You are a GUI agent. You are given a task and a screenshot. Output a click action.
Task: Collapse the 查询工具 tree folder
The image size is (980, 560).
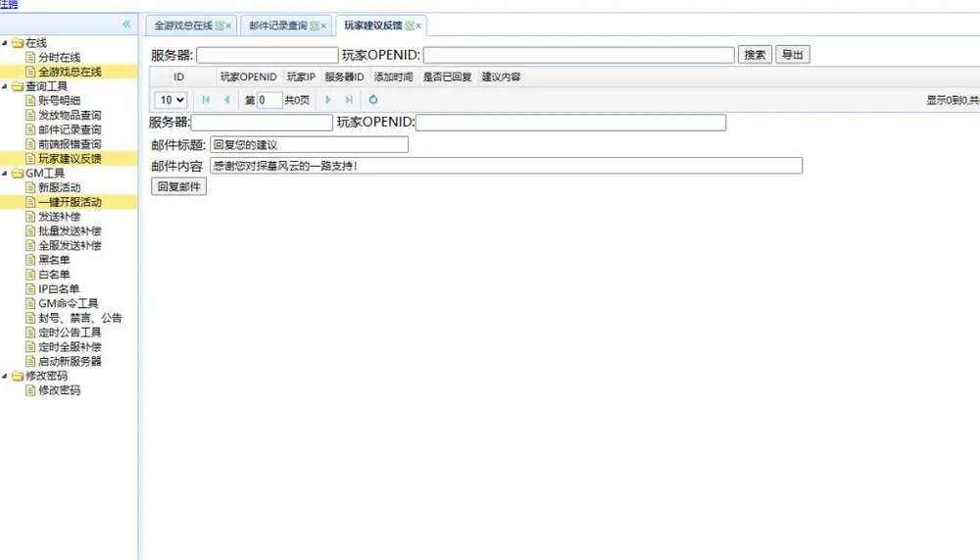coord(5,86)
